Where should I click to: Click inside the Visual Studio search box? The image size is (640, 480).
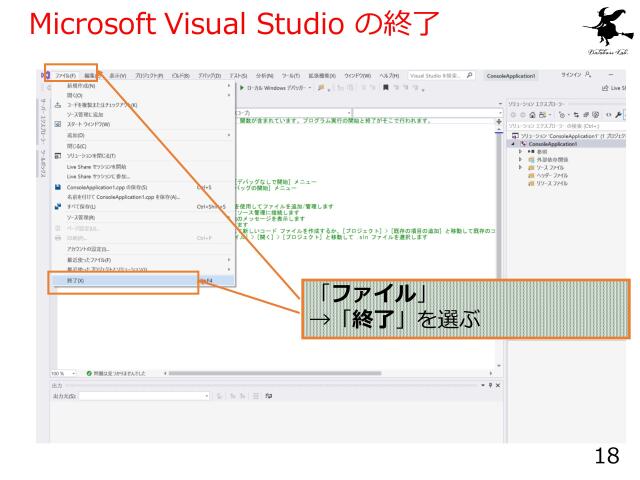437,76
